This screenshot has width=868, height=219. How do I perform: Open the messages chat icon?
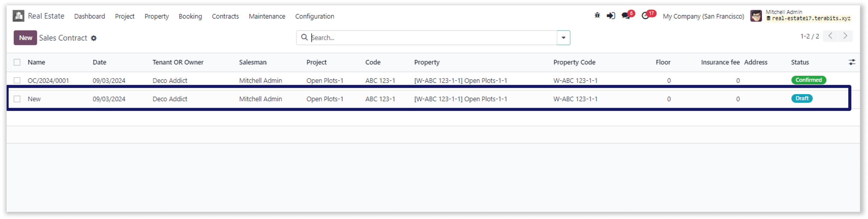626,16
